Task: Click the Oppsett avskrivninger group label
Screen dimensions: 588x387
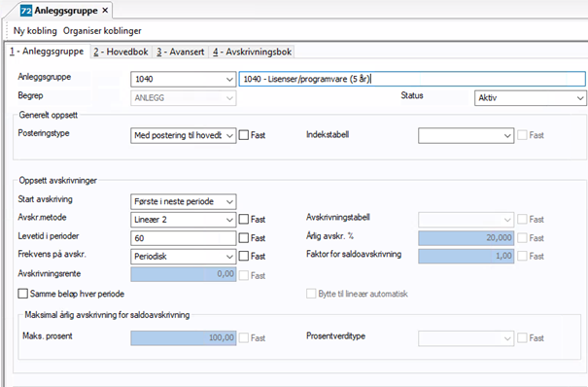Action: tap(57, 181)
